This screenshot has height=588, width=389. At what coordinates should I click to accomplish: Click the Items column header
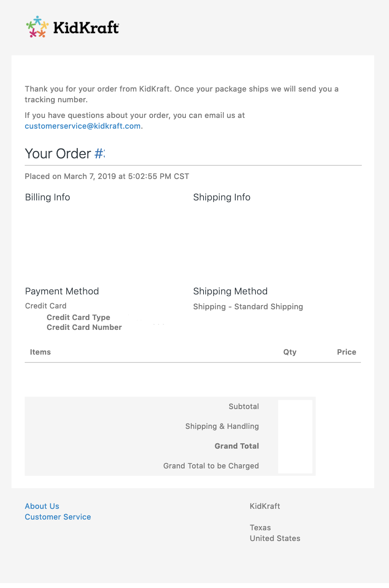[40, 352]
